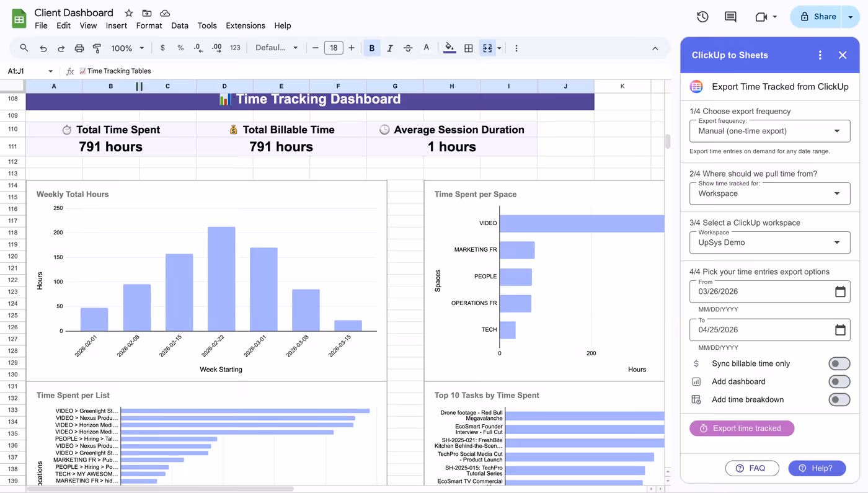Enable Sync billable time only

coord(839,363)
